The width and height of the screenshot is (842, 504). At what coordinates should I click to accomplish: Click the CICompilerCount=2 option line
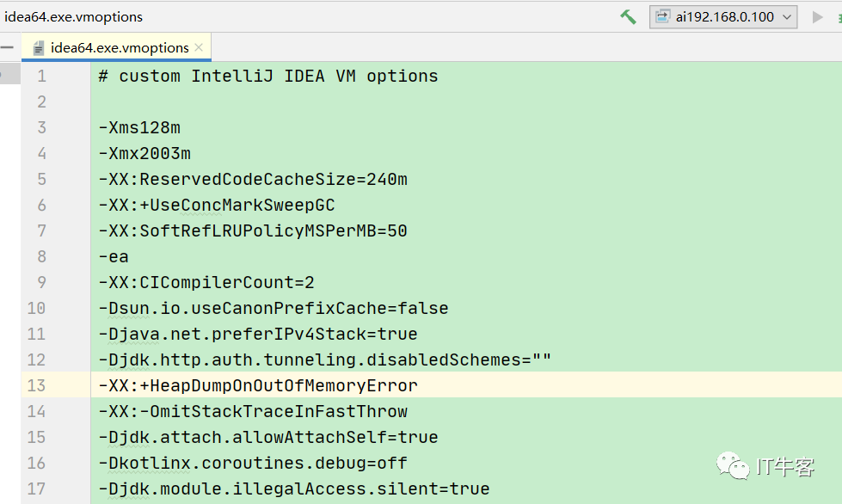[206, 282]
